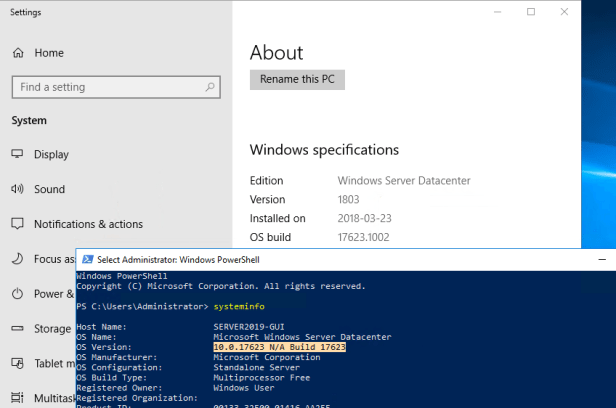Click OS Configuration Standalone Server value
The image size is (616, 408).
pos(257,368)
